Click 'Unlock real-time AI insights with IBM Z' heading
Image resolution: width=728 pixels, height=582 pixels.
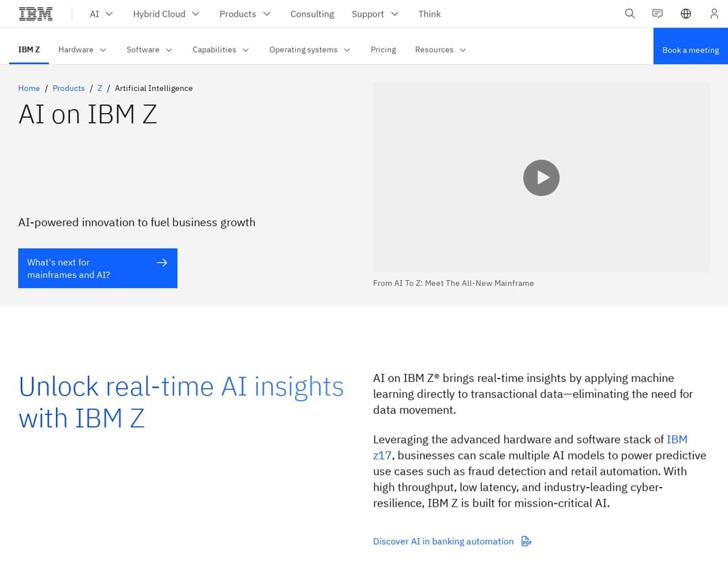[x=181, y=402]
